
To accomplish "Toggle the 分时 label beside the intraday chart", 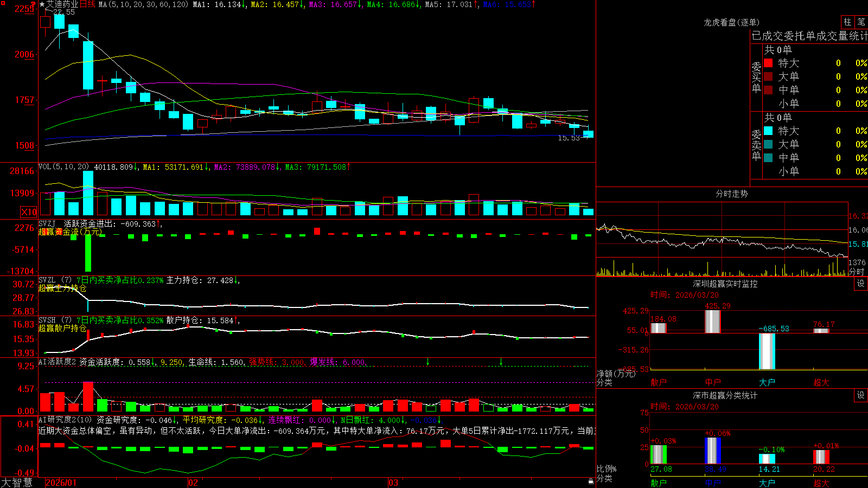I will [857, 272].
